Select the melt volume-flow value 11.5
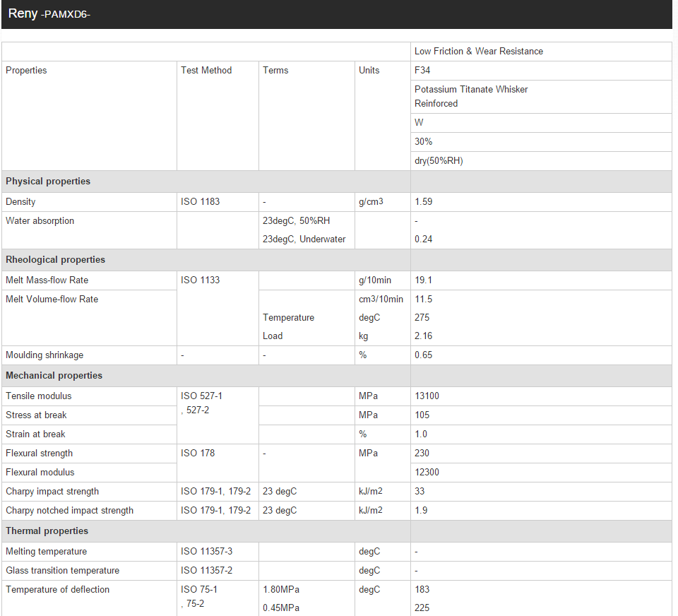678x616 pixels. [x=423, y=299]
